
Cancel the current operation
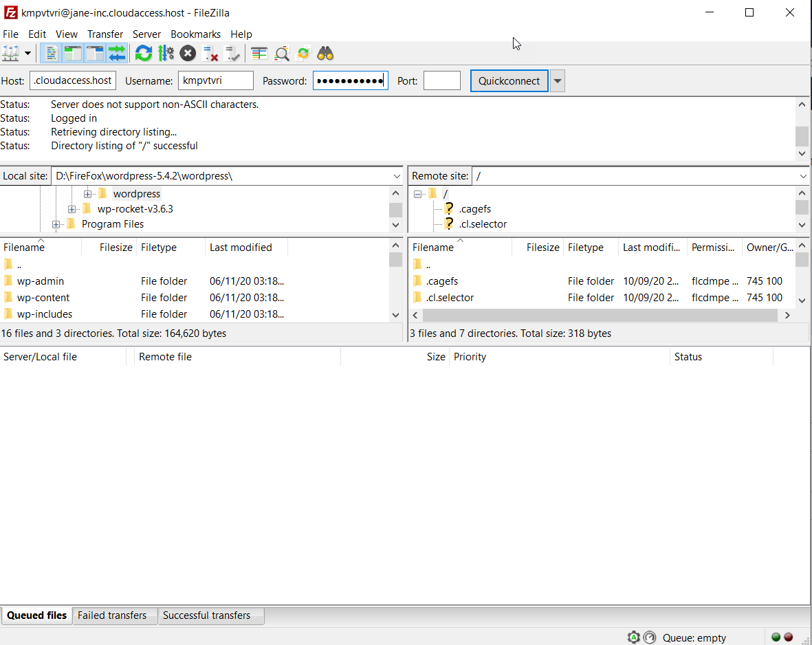coord(188,54)
